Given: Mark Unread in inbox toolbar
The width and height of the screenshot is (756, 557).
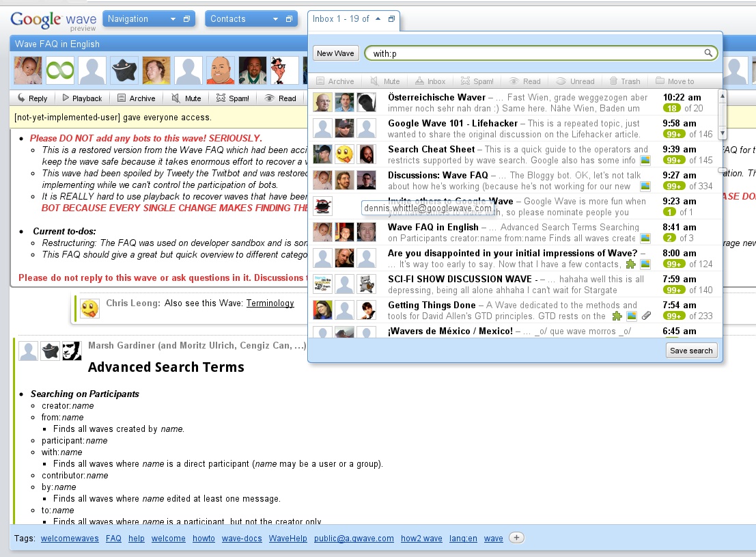Looking at the screenshot, I should coord(575,81).
